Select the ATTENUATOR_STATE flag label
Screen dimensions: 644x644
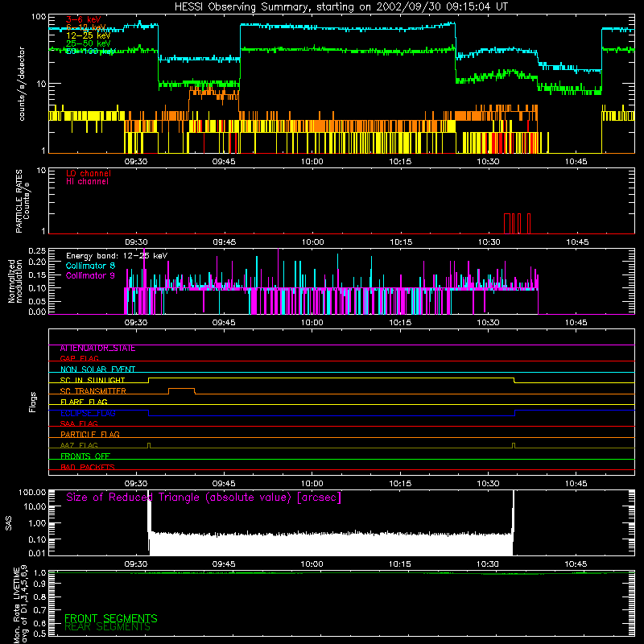pyautogui.click(x=97, y=349)
